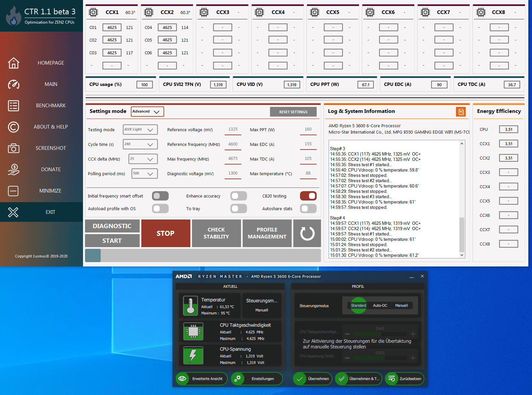Click the CTR progress bar

click(x=203, y=255)
